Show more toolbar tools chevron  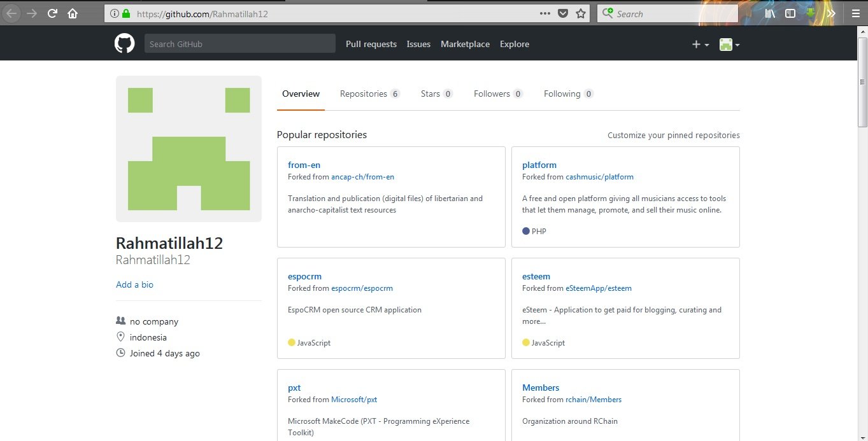point(831,13)
